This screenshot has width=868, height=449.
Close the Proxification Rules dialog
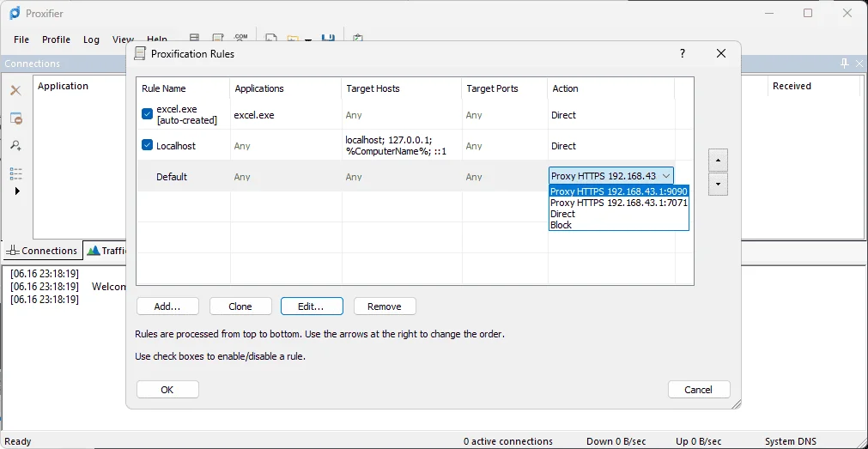[x=720, y=53]
